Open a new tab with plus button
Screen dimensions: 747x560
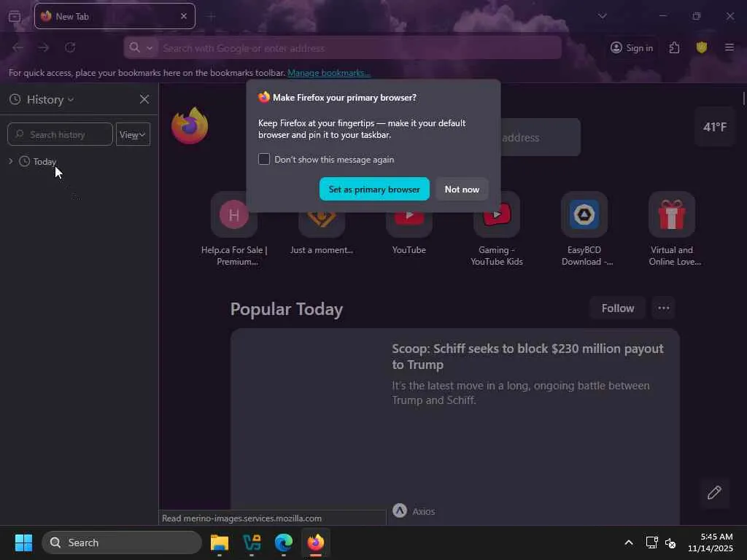tap(211, 17)
